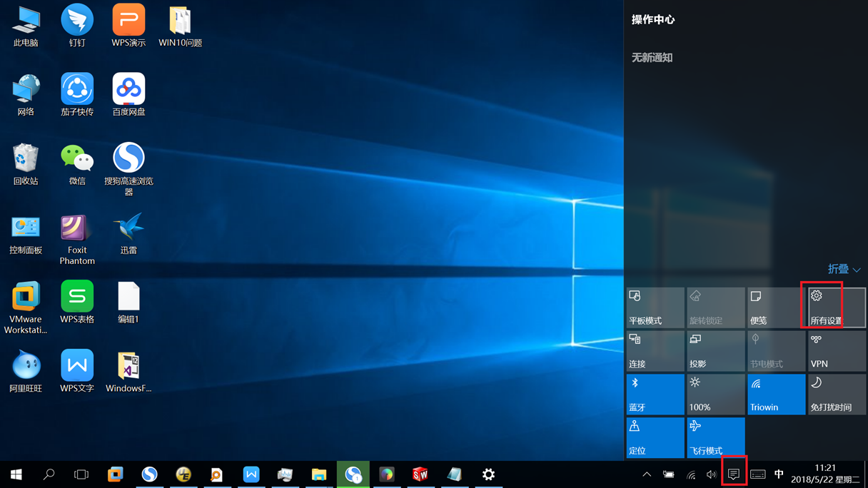Image resolution: width=868 pixels, height=488 pixels.
Task: Click the volume speaker tray icon
Action: click(x=712, y=474)
